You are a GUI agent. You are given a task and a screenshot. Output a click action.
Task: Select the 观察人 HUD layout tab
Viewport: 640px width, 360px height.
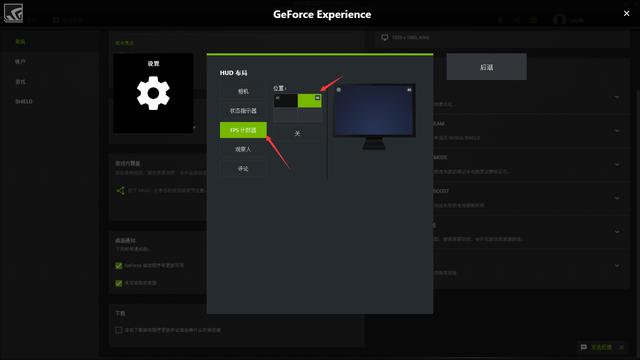point(243,149)
